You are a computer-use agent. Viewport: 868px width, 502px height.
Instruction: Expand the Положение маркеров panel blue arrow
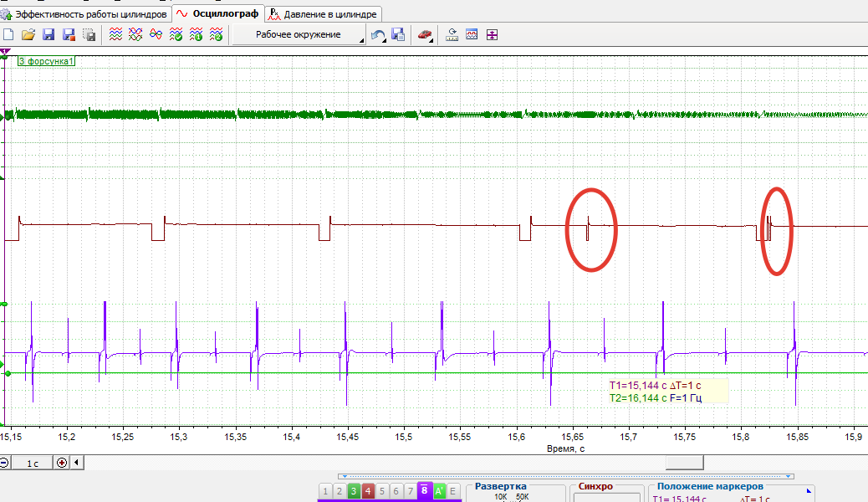click(x=809, y=490)
